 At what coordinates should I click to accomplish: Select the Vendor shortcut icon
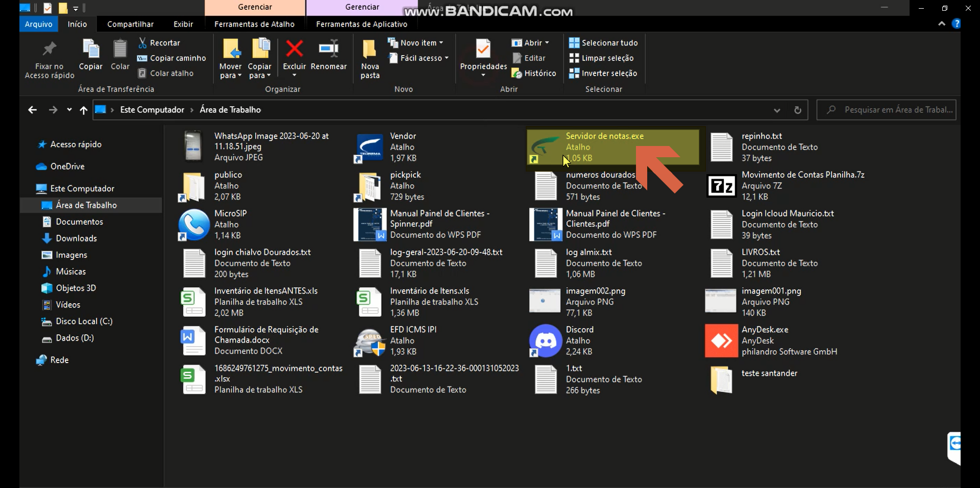click(x=370, y=148)
